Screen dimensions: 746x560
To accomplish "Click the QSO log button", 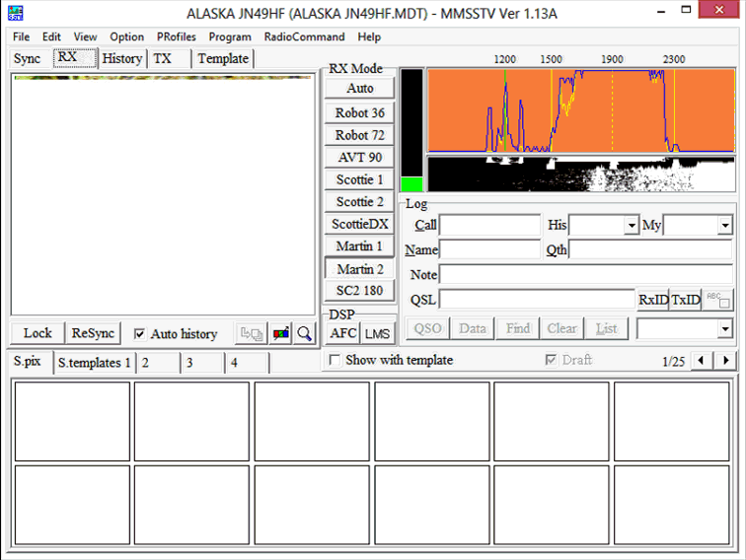I will click(427, 328).
